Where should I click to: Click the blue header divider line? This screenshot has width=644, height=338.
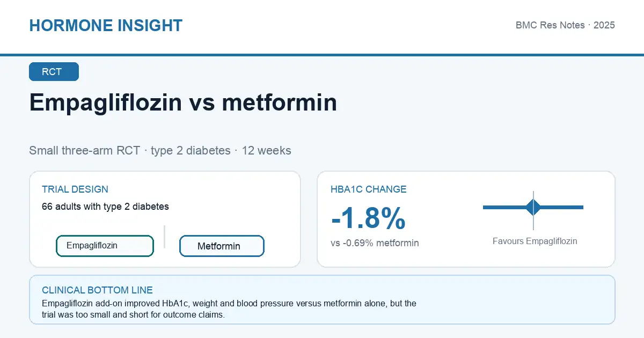[x=322, y=55]
